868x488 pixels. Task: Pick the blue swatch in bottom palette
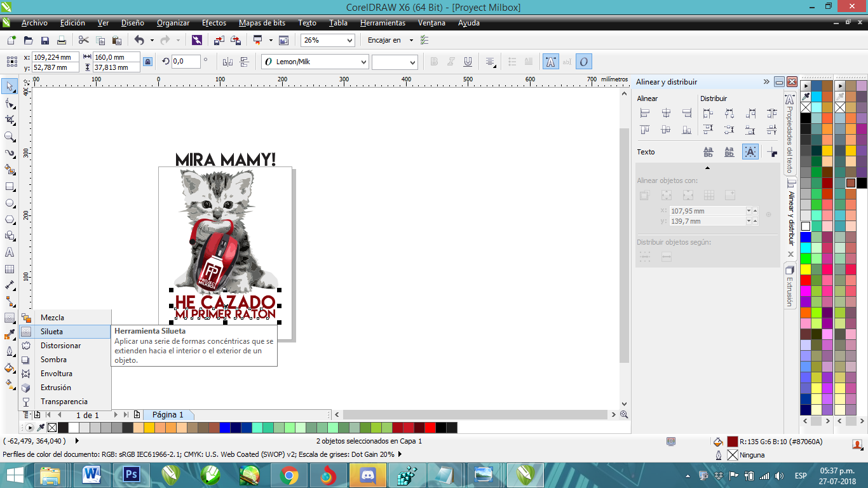click(x=225, y=428)
